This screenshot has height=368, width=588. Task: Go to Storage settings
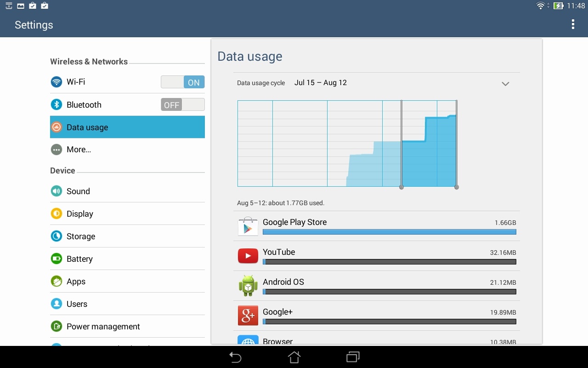tap(127, 236)
